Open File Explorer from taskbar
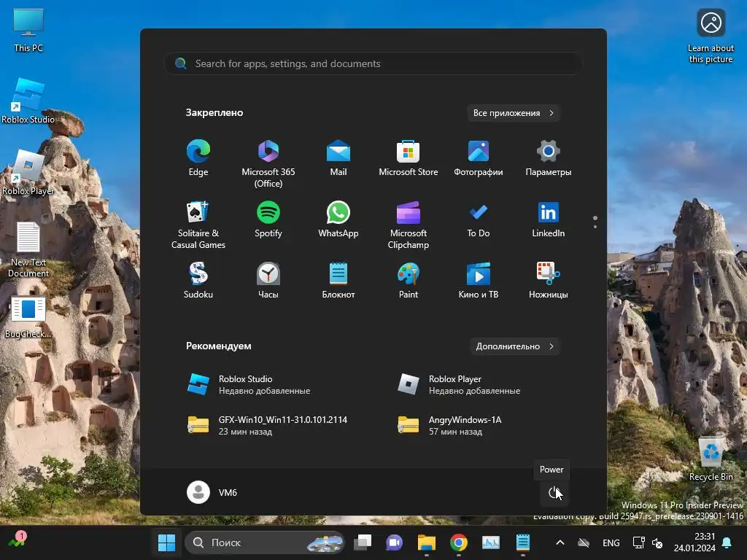The width and height of the screenshot is (747, 560). point(426,542)
